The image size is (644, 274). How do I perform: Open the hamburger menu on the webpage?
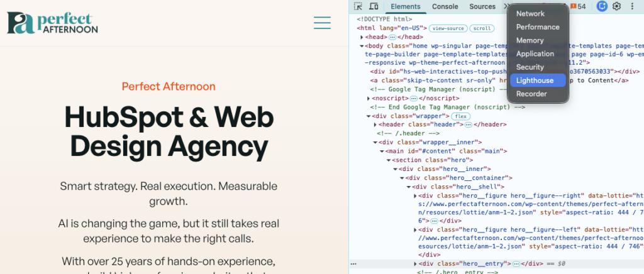[322, 23]
